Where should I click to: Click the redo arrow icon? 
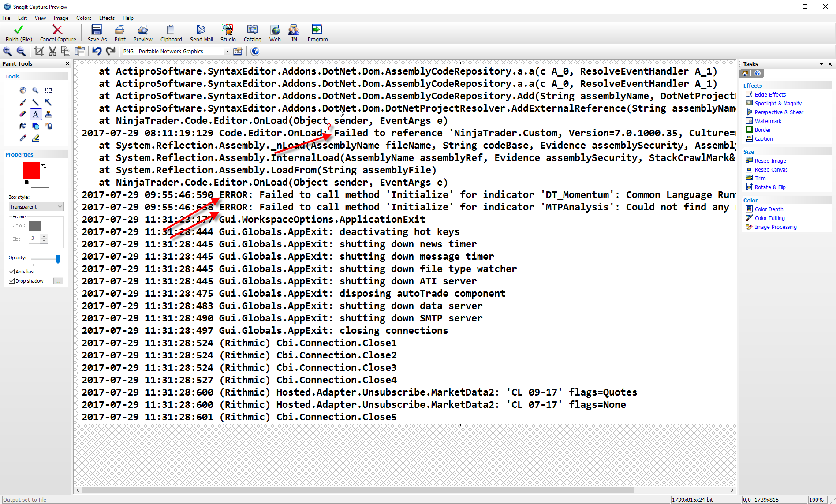111,51
